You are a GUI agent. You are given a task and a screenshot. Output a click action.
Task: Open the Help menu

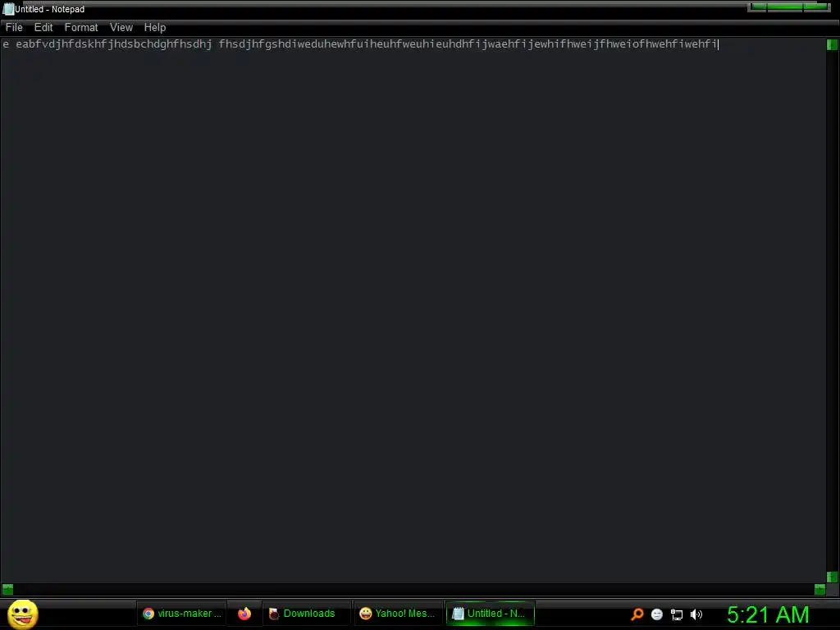pyautogui.click(x=155, y=27)
